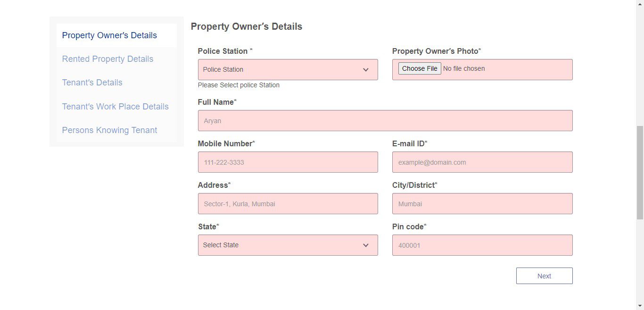
Task: Open the Police Station dropdown
Action: point(288,69)
